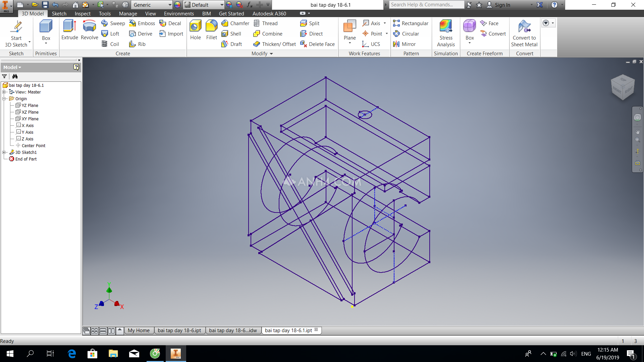Click Sign In
This screenshot has height=362, width=644.
pyautogui.click(x=498, y=5)
